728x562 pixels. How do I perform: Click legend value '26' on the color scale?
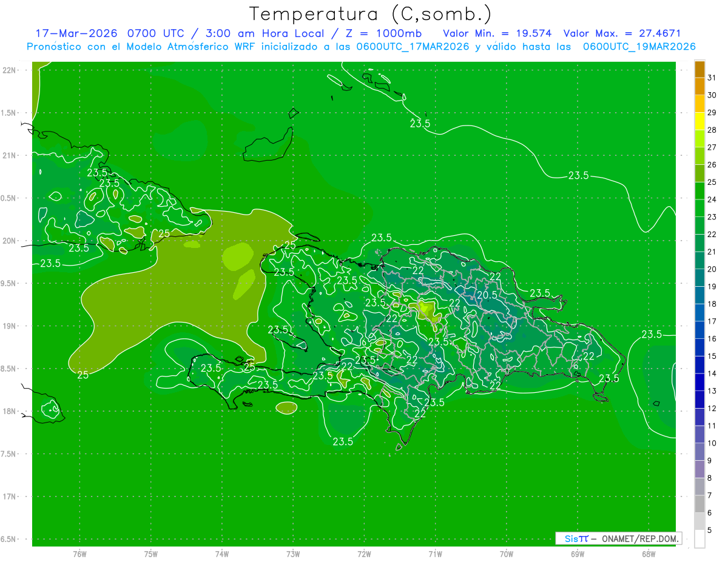[712, 164]
